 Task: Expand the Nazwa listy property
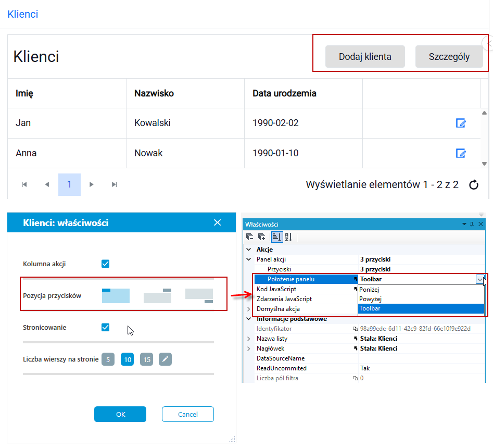[249, 339]
